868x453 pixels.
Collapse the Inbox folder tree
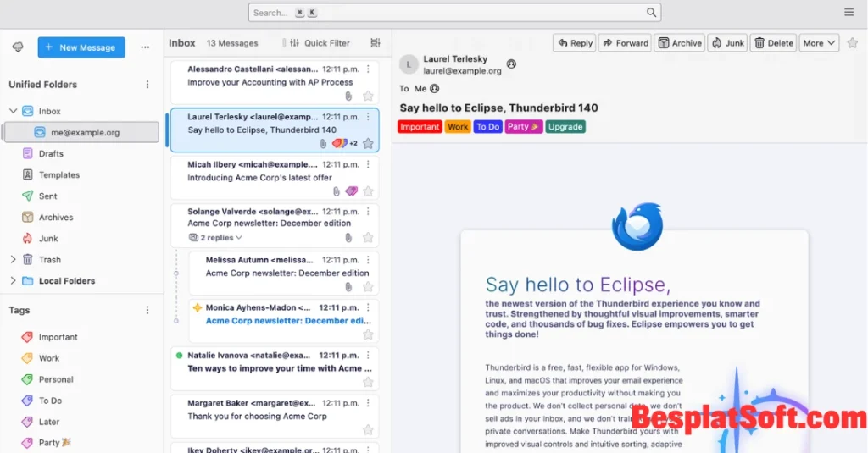pyautogui.click(x=14, y=111)
